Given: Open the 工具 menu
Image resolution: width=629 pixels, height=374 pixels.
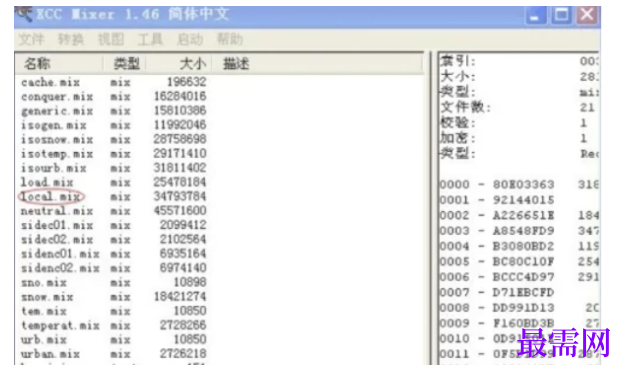Looking at the screenshot, I should (x=150, y=39).
